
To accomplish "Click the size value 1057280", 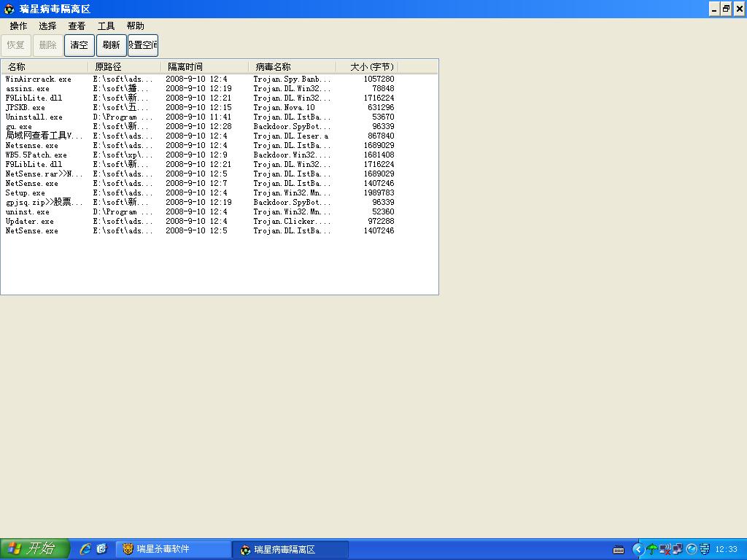I will click(379, 79).
